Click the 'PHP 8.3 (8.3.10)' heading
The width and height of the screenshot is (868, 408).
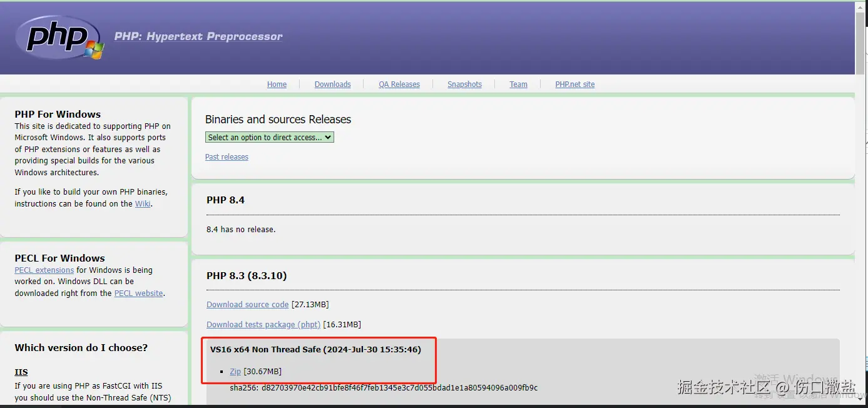point(247,276)
